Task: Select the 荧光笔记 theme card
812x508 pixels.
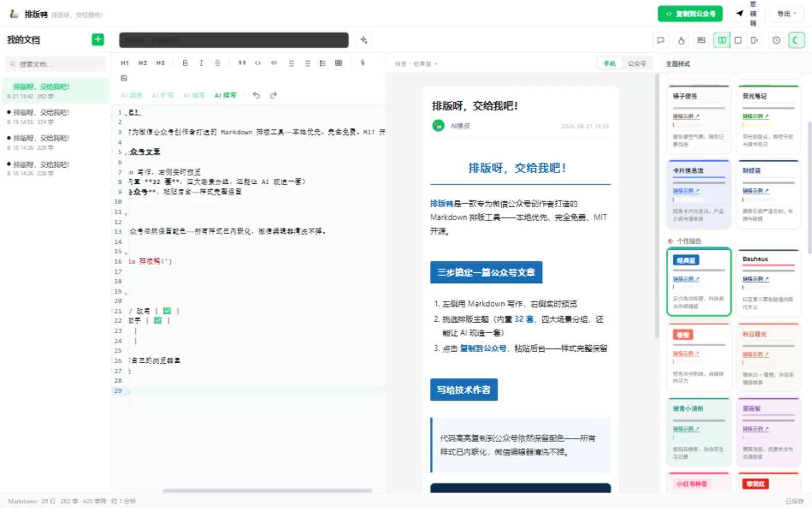Action: pyautogui.click(x=768, y=119)
